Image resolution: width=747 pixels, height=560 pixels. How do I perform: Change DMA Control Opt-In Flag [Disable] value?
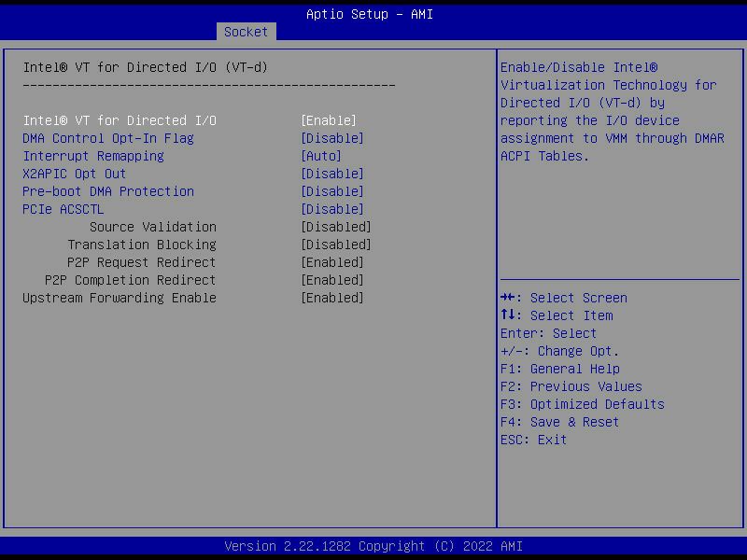332,138
